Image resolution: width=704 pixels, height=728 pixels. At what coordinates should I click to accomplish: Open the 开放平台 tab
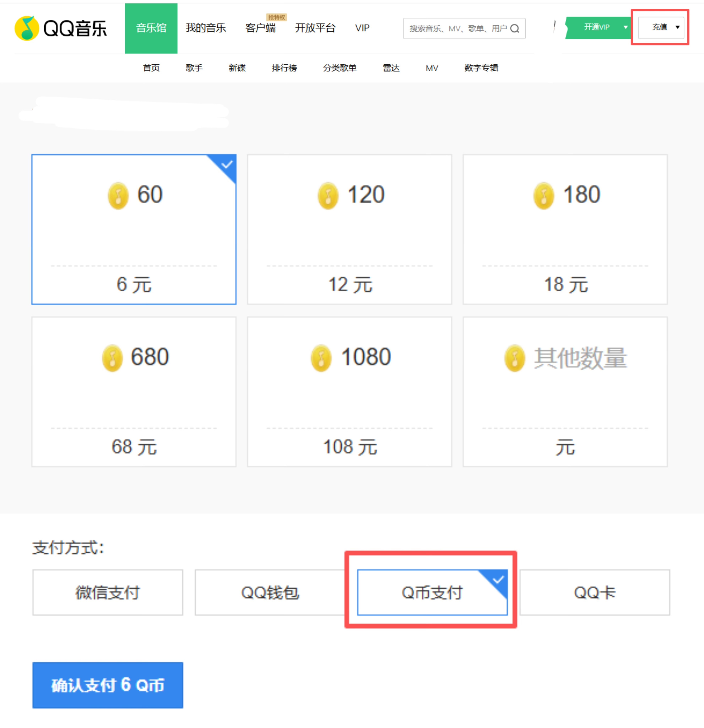coord(315,28)
